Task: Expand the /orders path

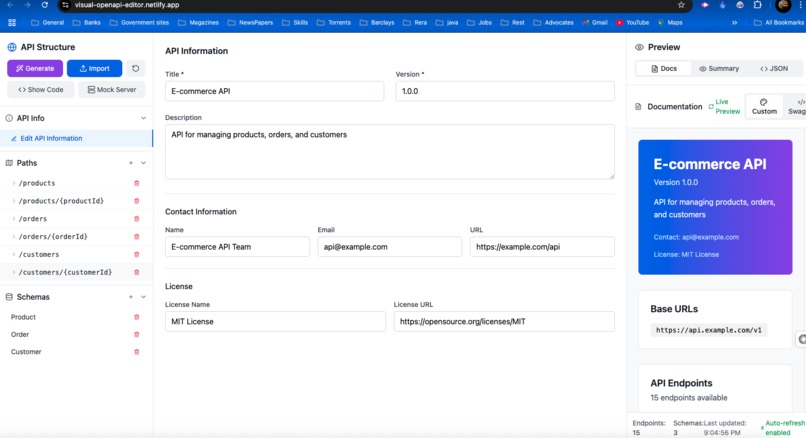Action: [14, 218]
